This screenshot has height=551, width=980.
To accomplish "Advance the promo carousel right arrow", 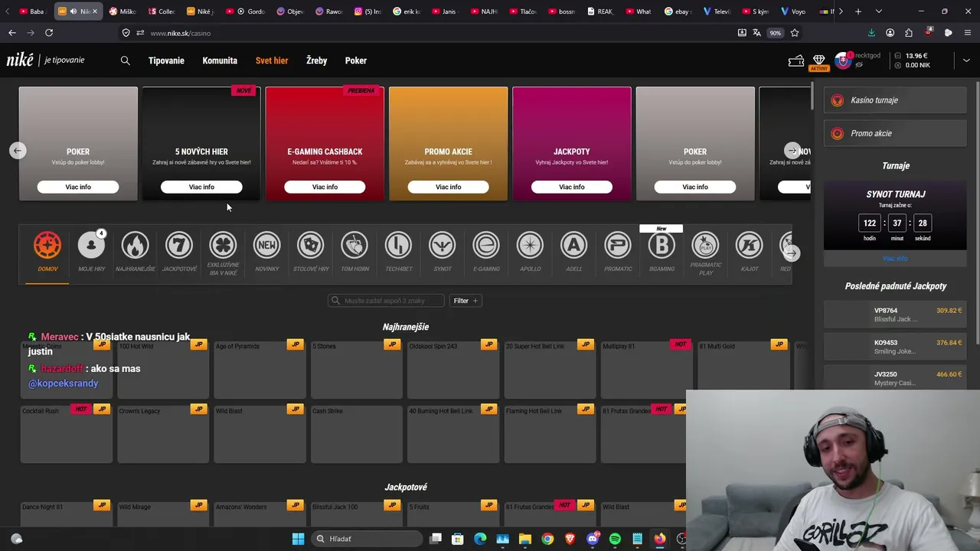I will coord(792,151).
